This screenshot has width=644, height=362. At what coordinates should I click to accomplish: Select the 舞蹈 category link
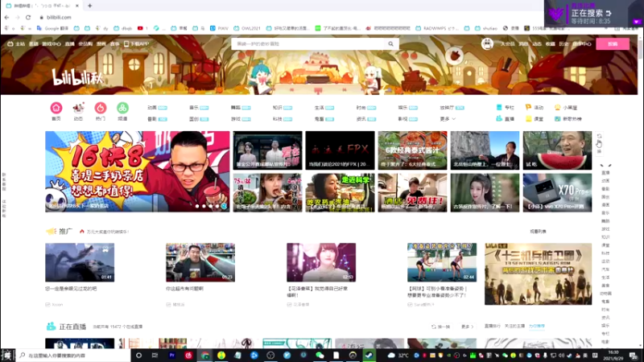point(235,108)
